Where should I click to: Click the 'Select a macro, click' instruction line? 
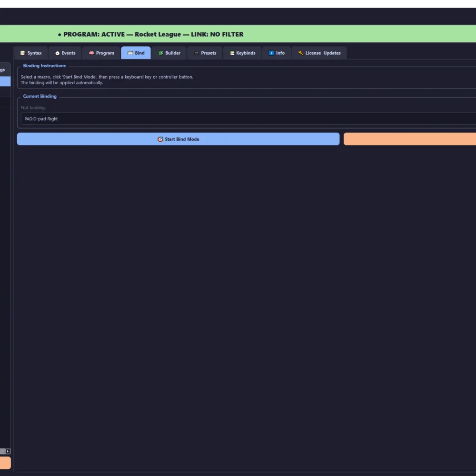tap(107, 77)
